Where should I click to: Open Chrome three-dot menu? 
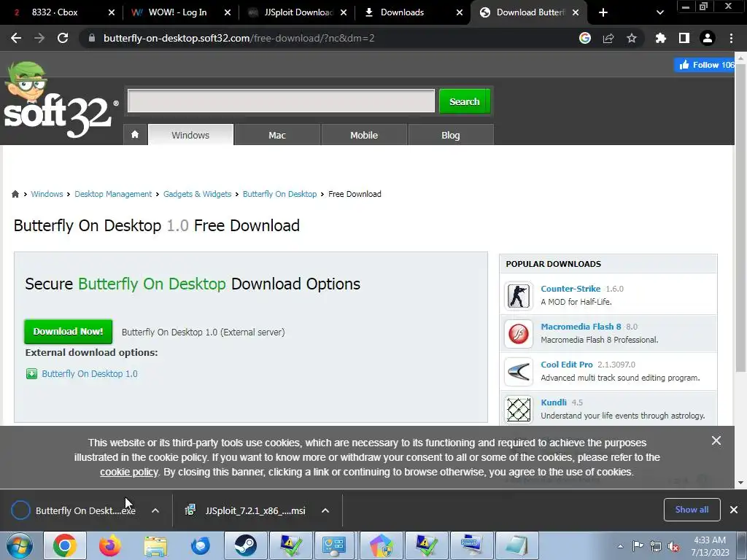[x=731, y=38]
